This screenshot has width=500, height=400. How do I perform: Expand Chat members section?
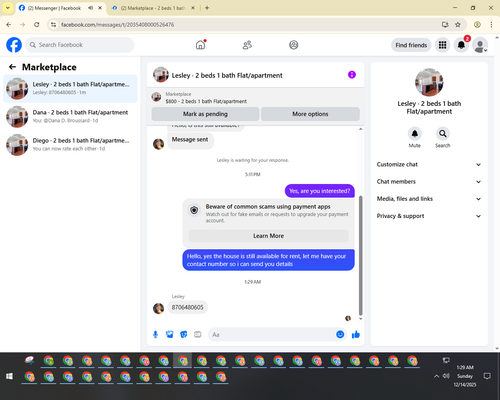[x=429, y=182]
